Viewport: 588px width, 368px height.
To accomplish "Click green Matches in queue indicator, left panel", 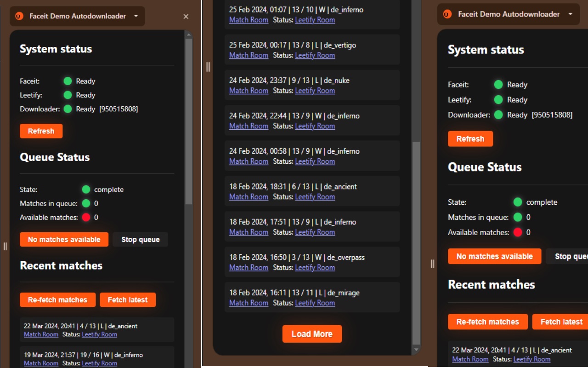I will pos(86,203).
